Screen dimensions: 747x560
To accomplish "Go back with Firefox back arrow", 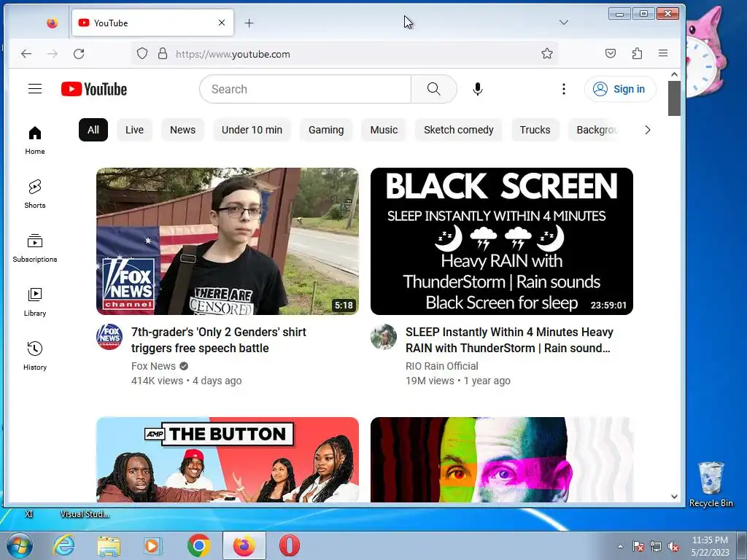I will [26, 54].
